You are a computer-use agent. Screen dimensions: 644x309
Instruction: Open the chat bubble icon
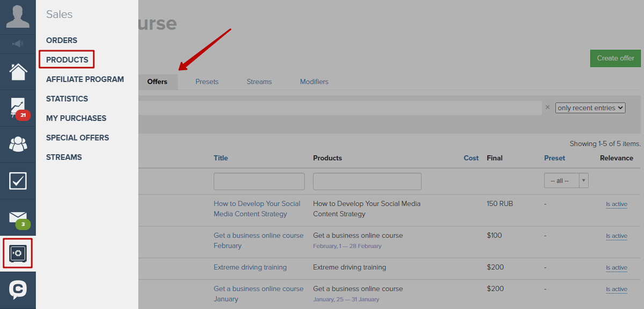(18, 290)
